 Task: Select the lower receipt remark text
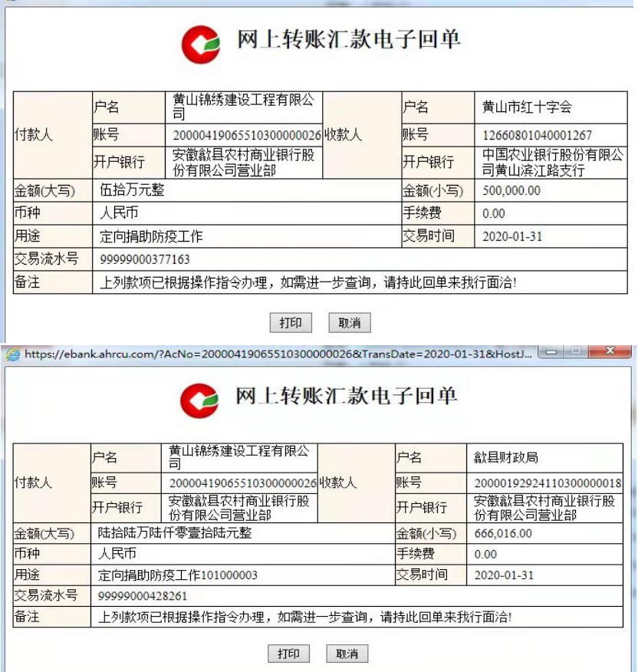click(x=304, y=617)
